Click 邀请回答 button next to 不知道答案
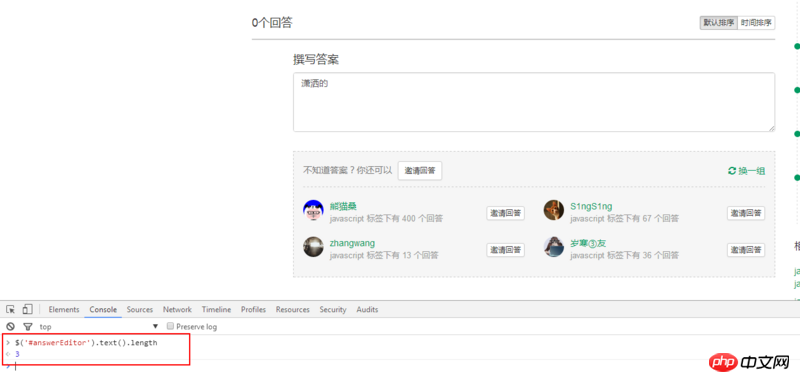Image resolution: width=800 pixels, height=382 pixels. click(x=420, y=171)
